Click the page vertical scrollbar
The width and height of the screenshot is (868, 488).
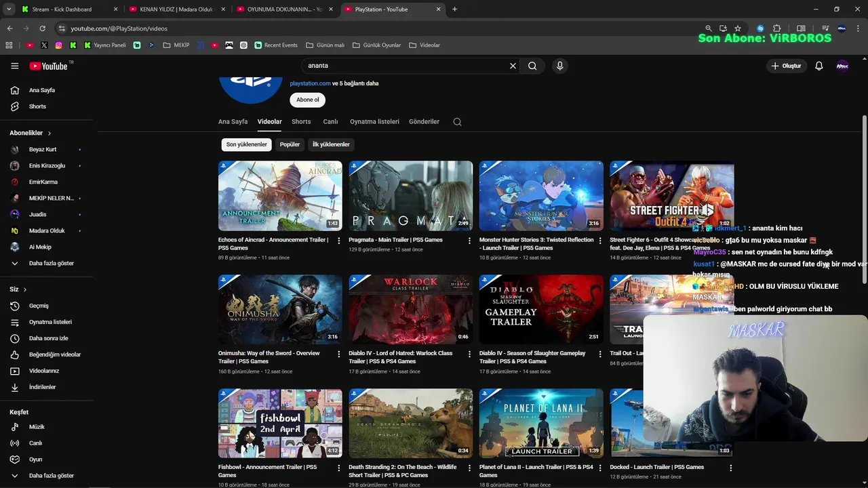[x=864, y=200]
